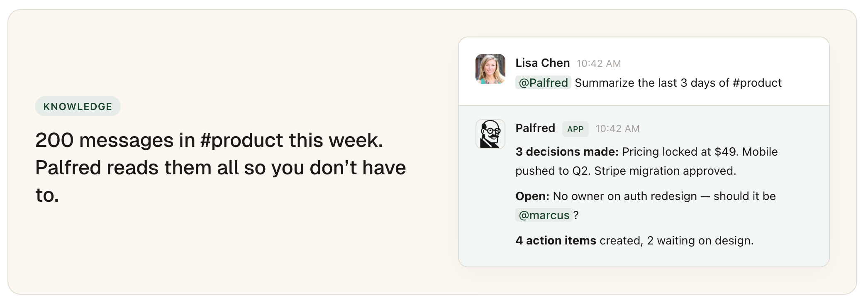868x303 pixels.
Task: Click the APP label badge beside Palfred
Action: click(575, 129)
